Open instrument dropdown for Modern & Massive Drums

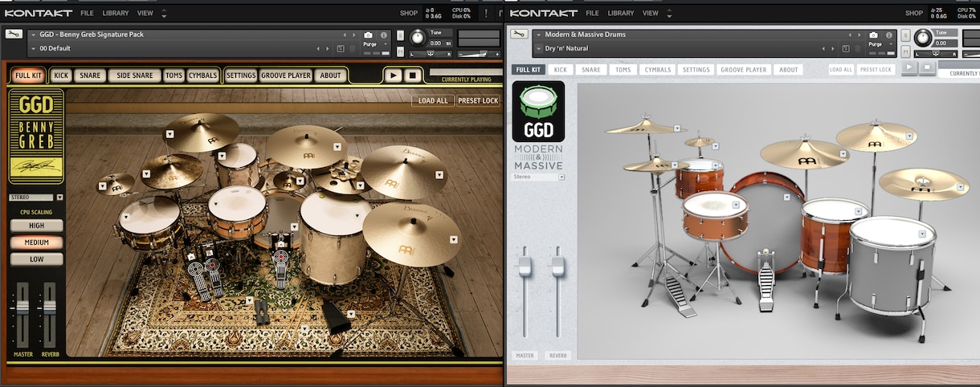tap(539, 35)
